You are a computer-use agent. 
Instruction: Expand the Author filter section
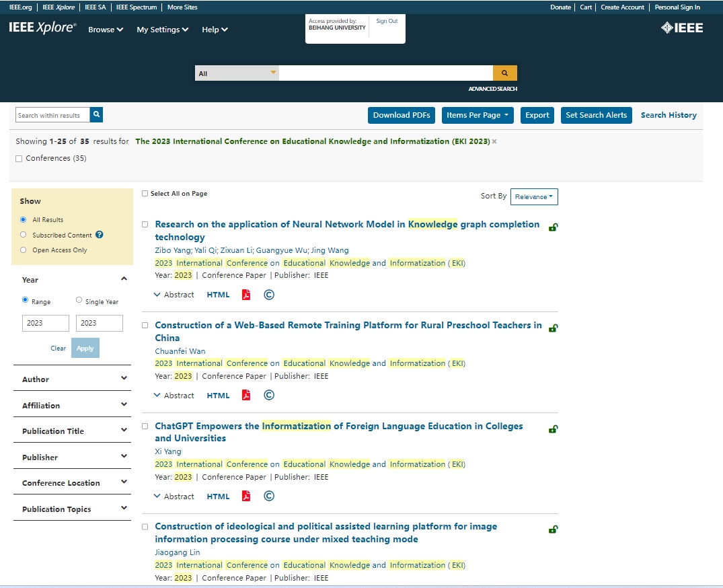coord(73,379)
